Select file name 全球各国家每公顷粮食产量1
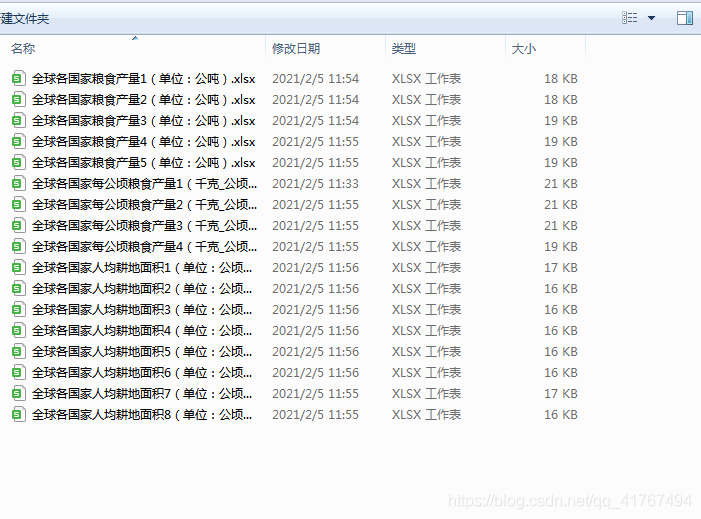The image size is (701, 519). (144, 184)
